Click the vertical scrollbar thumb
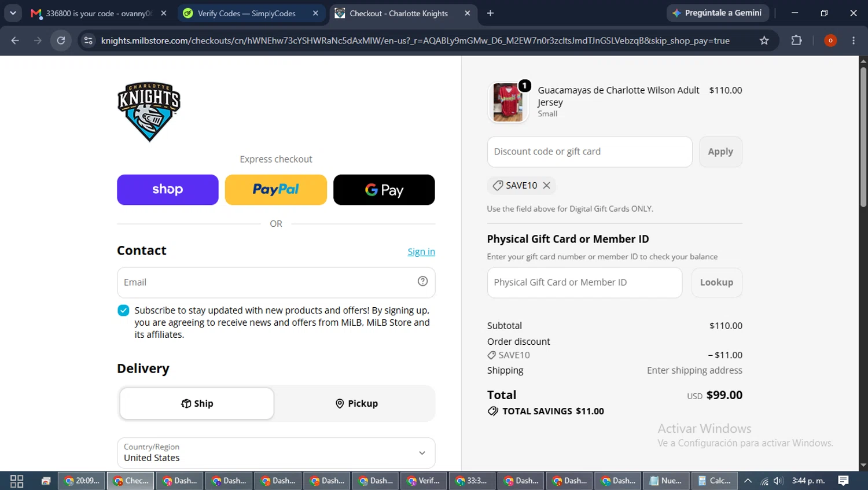Image resolution: width=868 pixels, height=490 pixels. pos(863,137)
